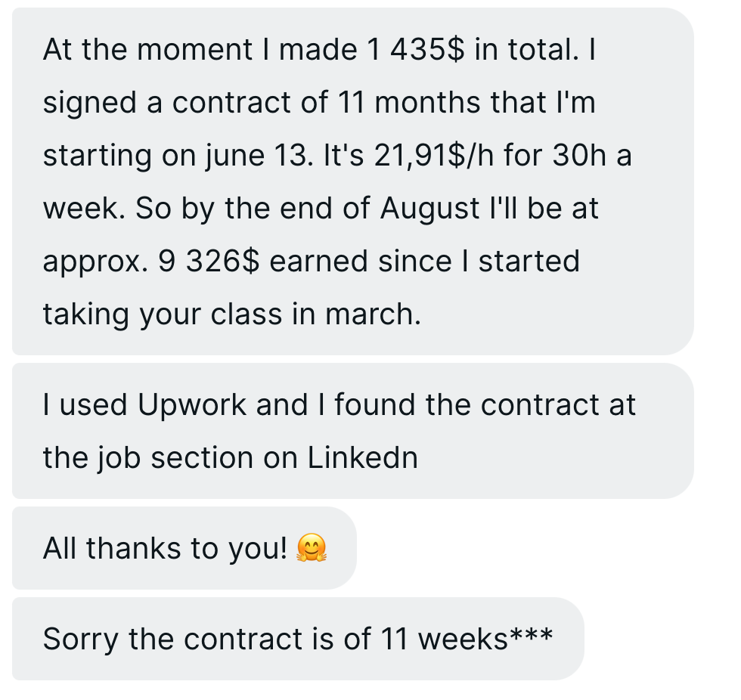This screenshot has height=700, width=741.
Task: Click the "30h" hours text
Action: (x=578, y=156)
